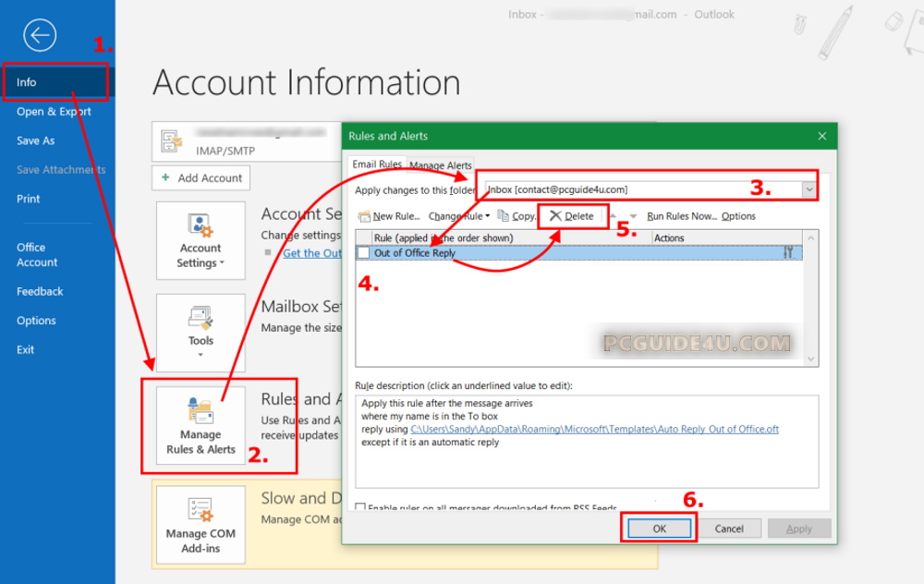Click the Add Account button

click(x=201, y=177)
